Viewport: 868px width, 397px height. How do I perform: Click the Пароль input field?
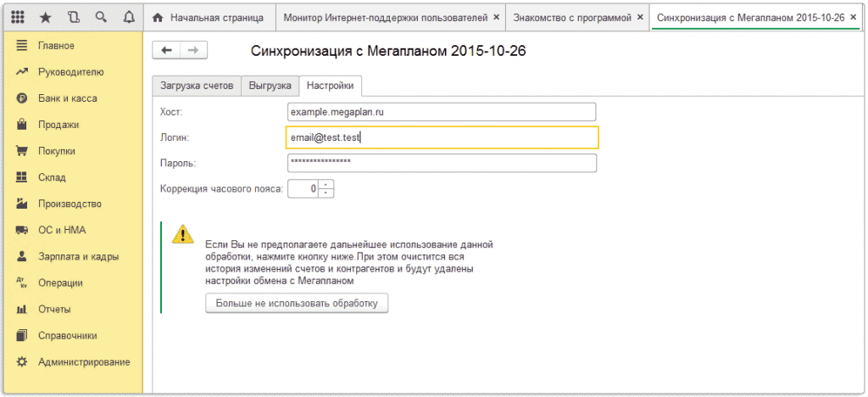coord(442,164)
